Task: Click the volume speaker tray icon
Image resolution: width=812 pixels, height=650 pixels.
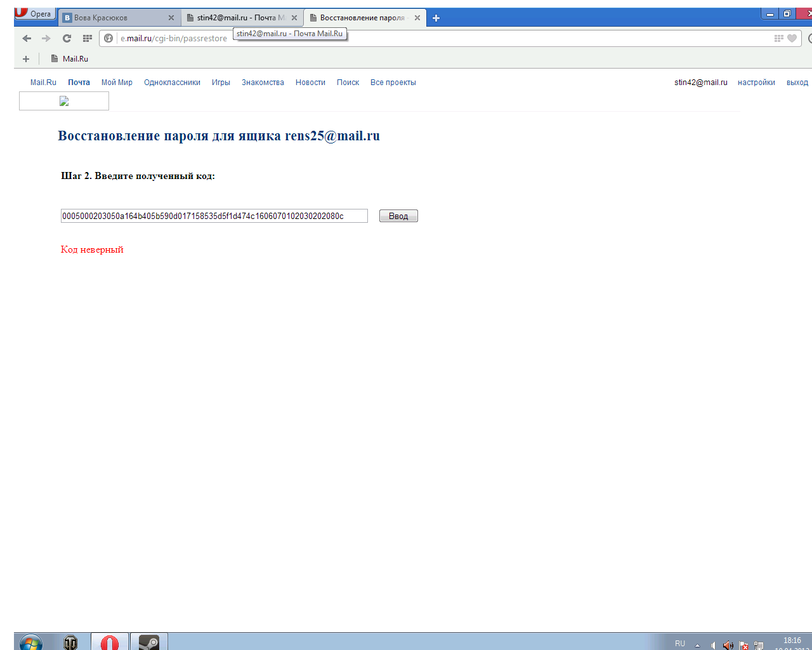Action: tap(728, 645)
